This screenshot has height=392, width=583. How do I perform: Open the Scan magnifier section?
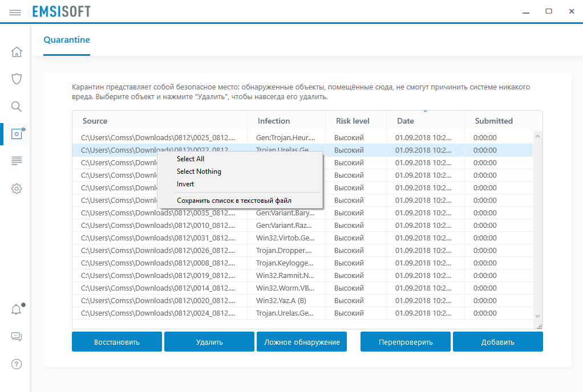(17, 107)
